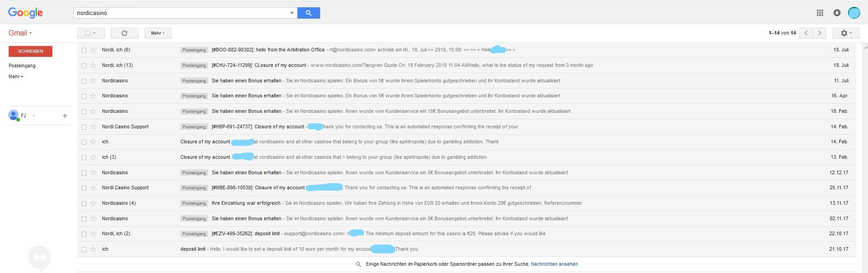This screenshot has height=273, width=868.
Task: Open Hangouts quote icon at bottom left
Action: (x=40, y=258)
